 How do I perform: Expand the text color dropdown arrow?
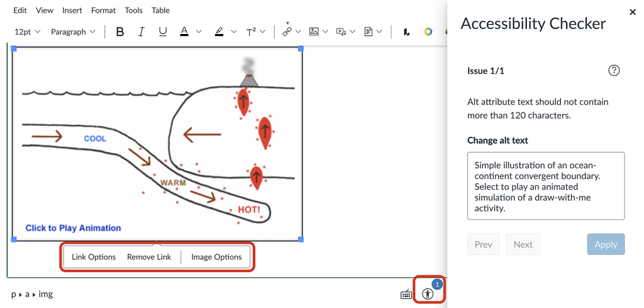tap(199, 31)
